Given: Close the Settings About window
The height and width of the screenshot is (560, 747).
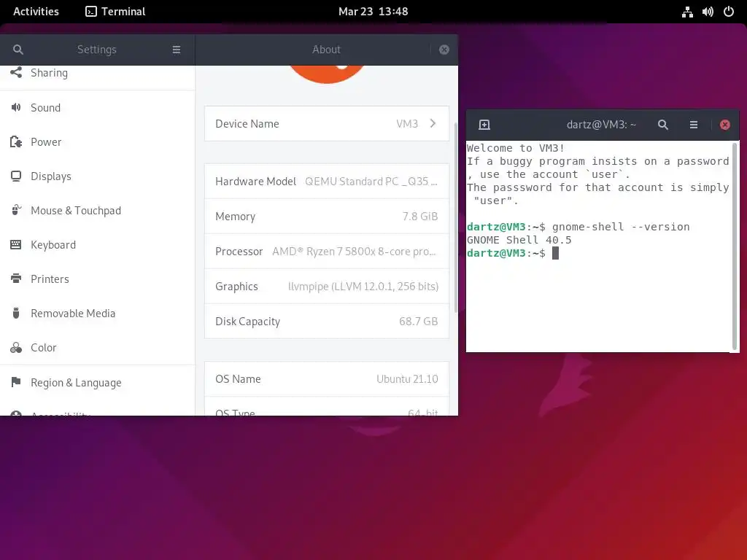Looking at the screenshot, I should point(444,50).
